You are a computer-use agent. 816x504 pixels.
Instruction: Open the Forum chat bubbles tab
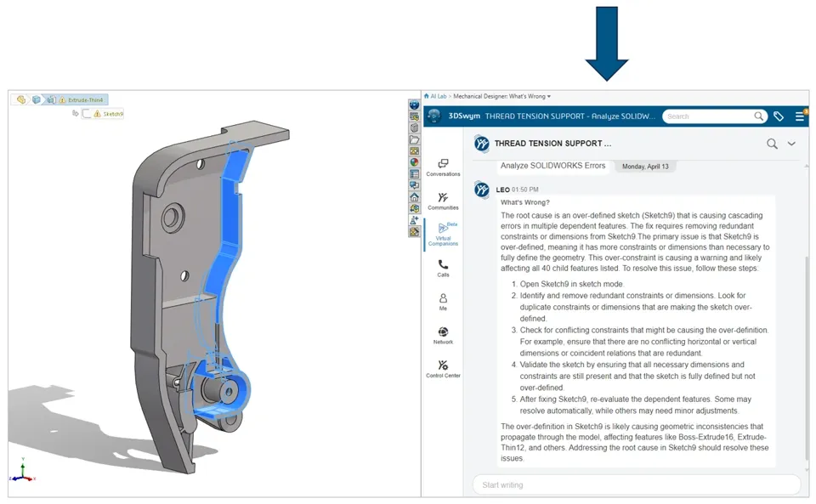(x=415, y=184)
